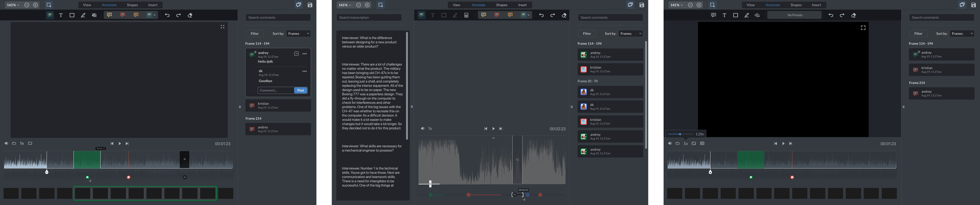The width and height of the screenshot is (980, 205).
Task: Select the yellow comment preset in middle window
Action: point(483,15)
